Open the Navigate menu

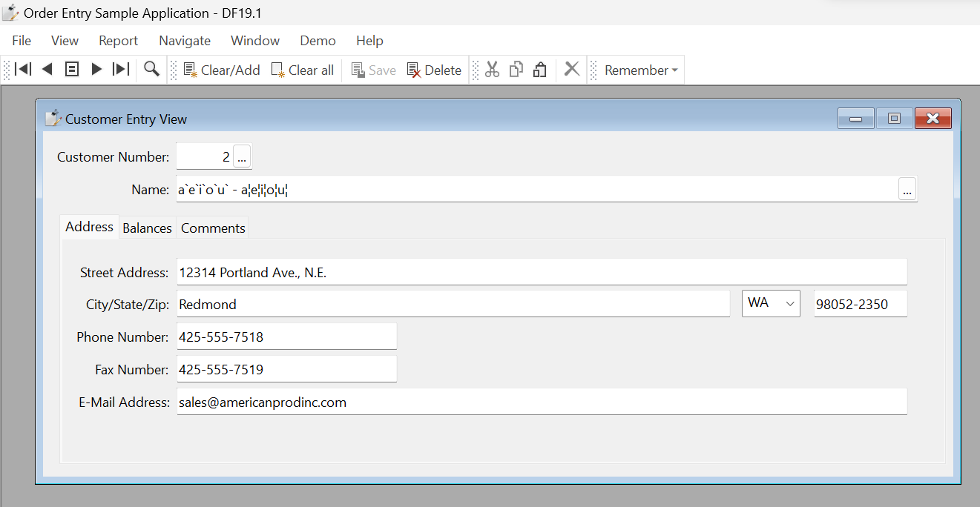point(185,41)
